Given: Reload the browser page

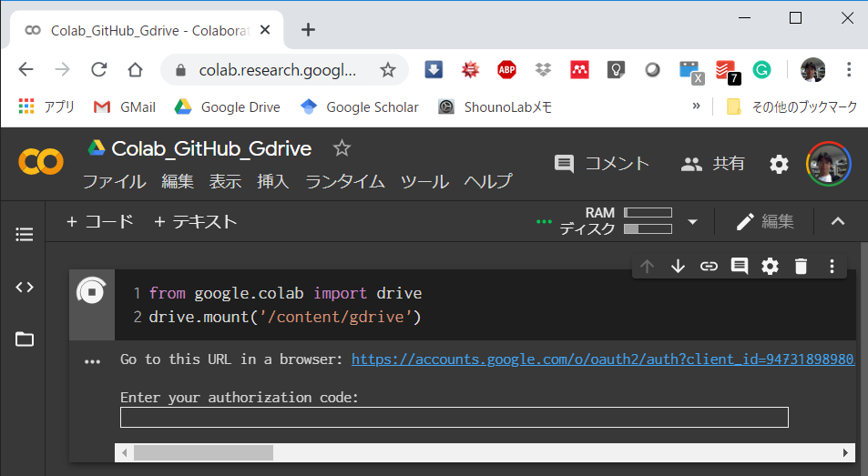Looking at the screenshot, I should (x=99, y=70).
